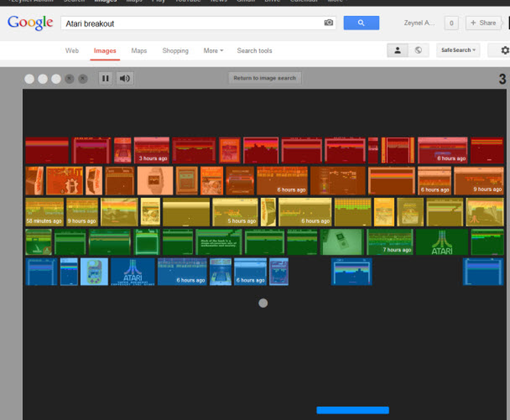Toggle global results globe icon
This screenshot has height=420, width=510.
click(419, 50)
